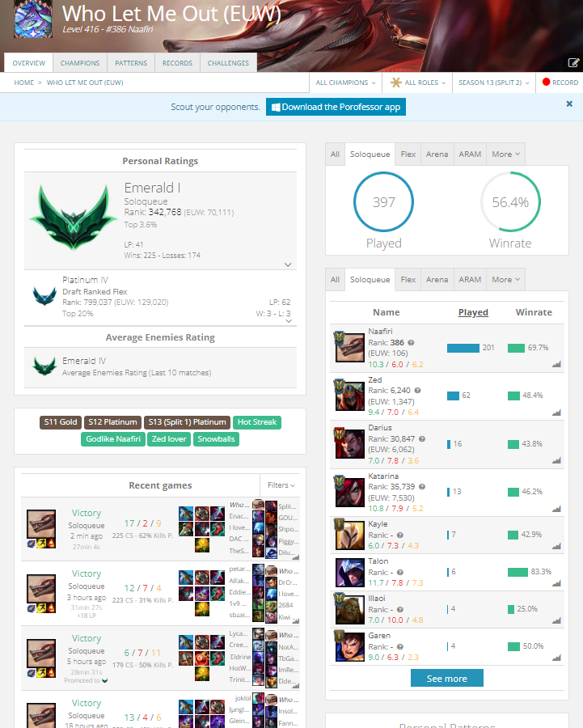
Task: Download the Porofessor app button
Action: click(x=336, y=107)
